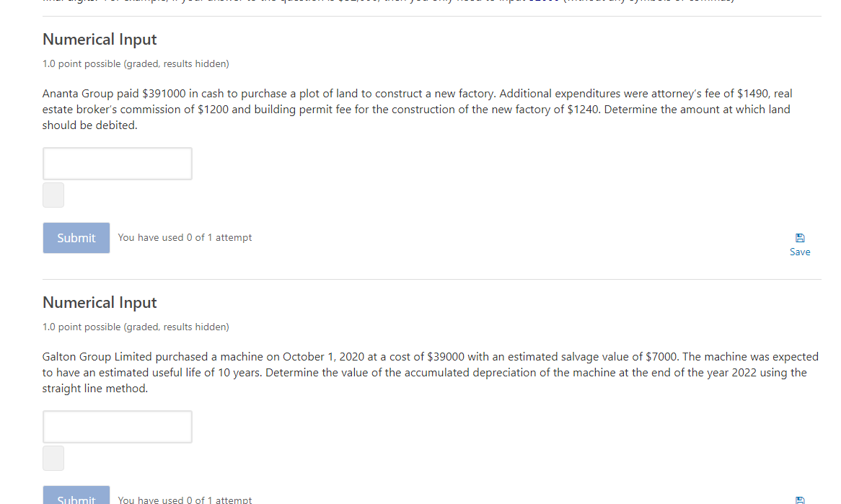Open the Save link for the first problem
Image resolution: width=841 pixels, height=504 pixels.
800,244
